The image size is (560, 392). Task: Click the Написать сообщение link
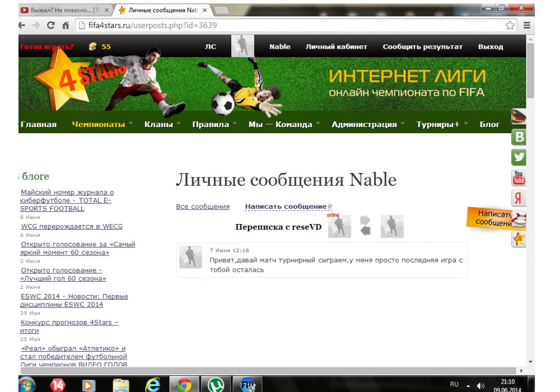286,207
